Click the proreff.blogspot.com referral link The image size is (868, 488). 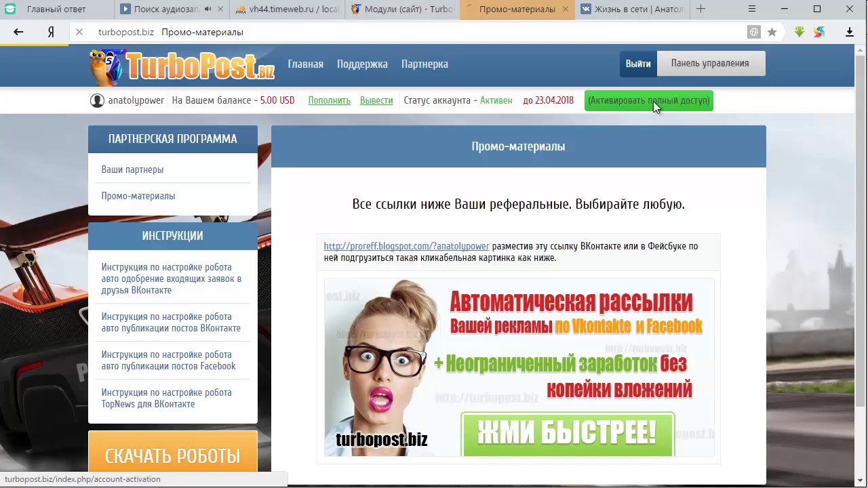(406, 246)
